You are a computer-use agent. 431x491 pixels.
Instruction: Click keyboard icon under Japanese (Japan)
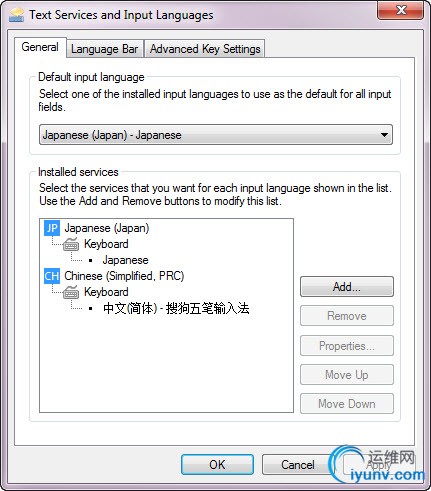71,244
